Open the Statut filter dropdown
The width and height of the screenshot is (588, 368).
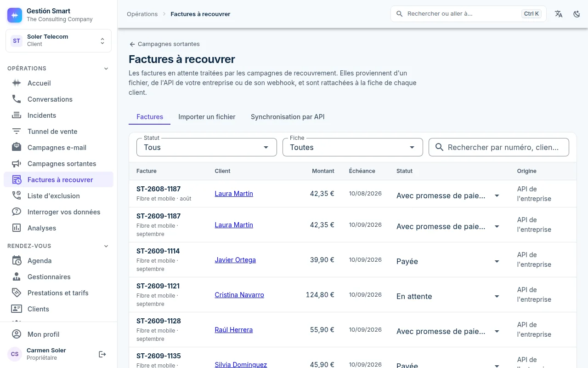click(x=207, y=147)
